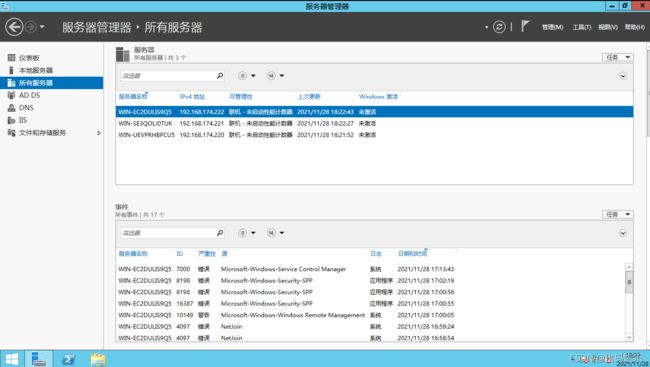Select server WIN-UEVPRHBPCU5 row
Viewport: 650px width, 367px height.
(x=374, y=135)
